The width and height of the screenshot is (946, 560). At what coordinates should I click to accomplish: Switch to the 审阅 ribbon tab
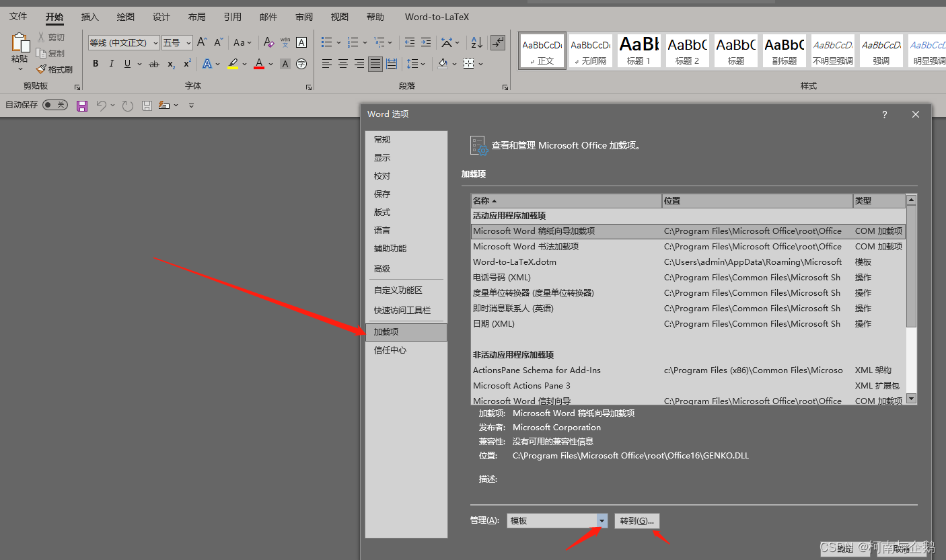click(304, 17)
